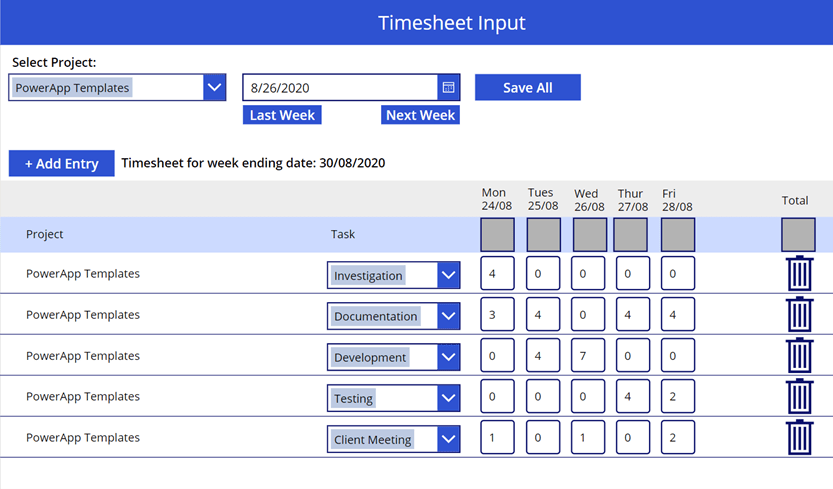Click PowerApp Templates in Investigation row

tap(83, 274)
